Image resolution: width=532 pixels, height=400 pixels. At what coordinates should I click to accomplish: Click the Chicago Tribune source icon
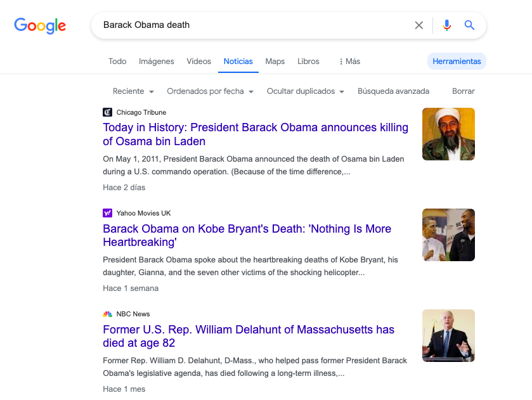[x=108, y=112]
